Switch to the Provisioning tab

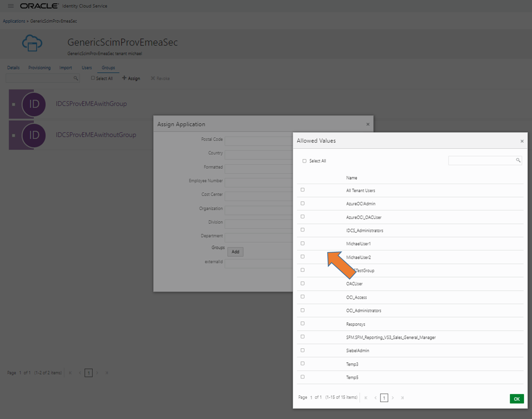click(39, 68)
